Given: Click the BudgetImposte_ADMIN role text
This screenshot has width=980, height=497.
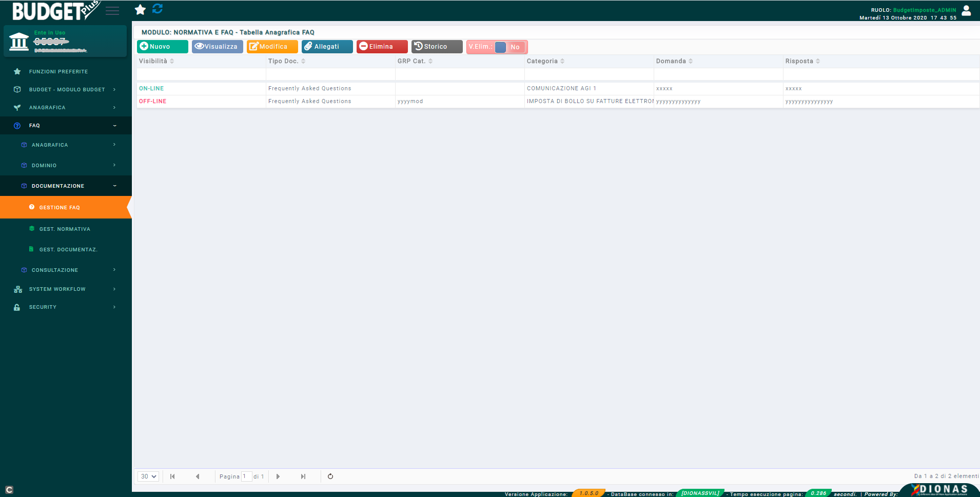Looking at the screenshot, I should point(925,10).
